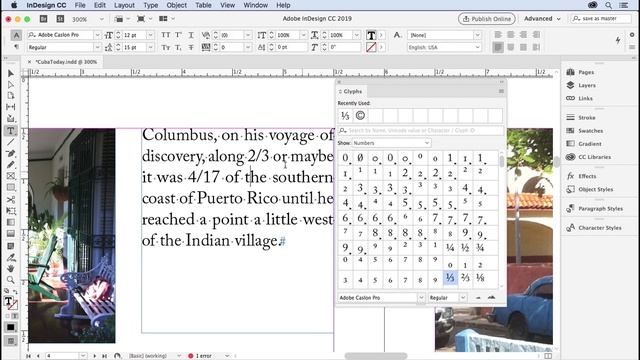Click the Glyphs search field
This screenshot has width=640, height=360.
(x=421, y=130)
